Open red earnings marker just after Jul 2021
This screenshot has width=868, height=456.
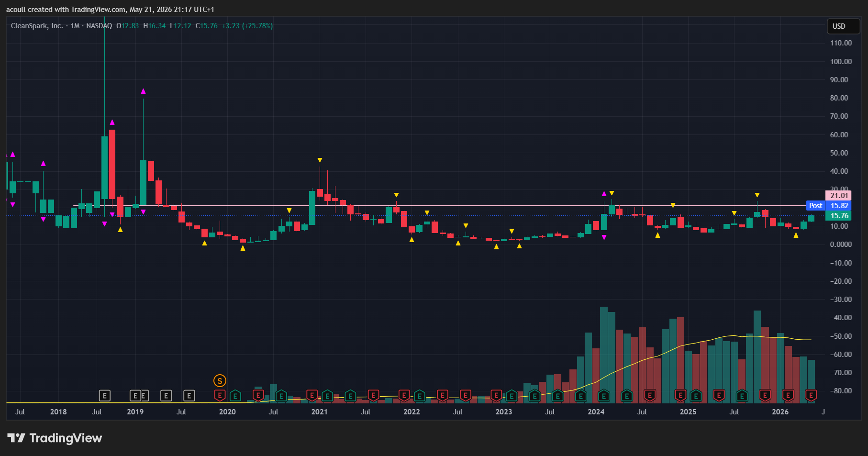(373, 396)
